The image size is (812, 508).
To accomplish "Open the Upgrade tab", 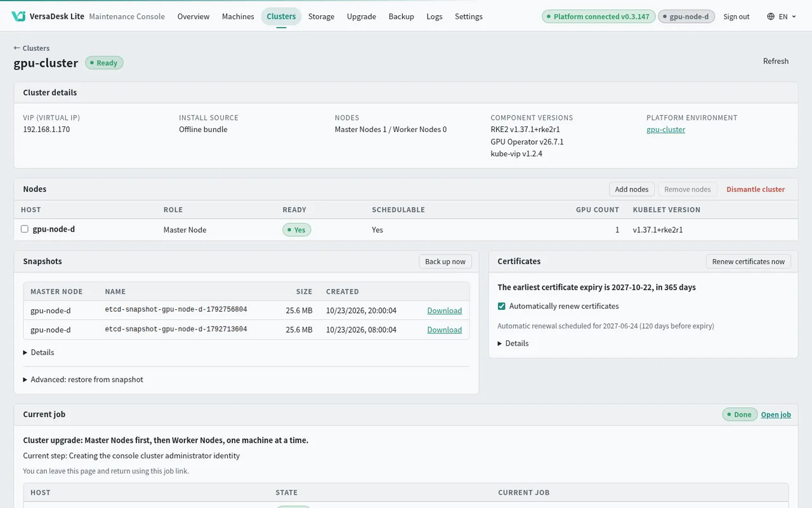I will tap(362, 17).
